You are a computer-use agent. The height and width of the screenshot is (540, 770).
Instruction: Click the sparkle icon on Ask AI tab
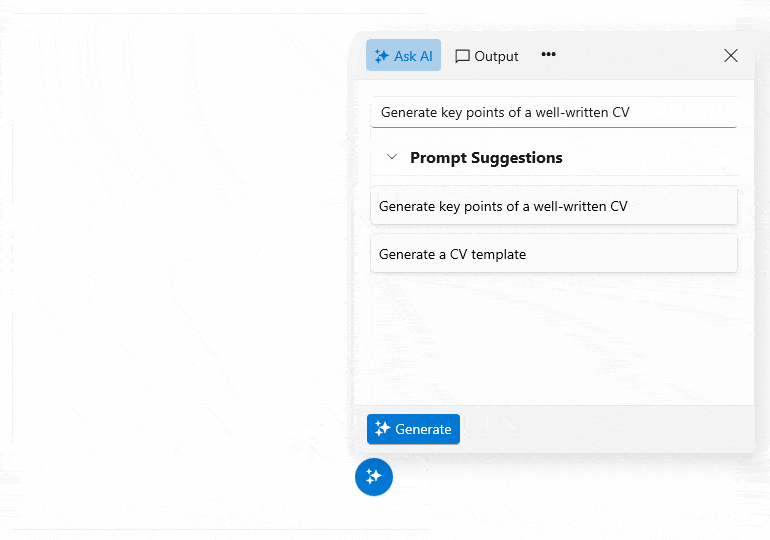[x=381, y=56]
